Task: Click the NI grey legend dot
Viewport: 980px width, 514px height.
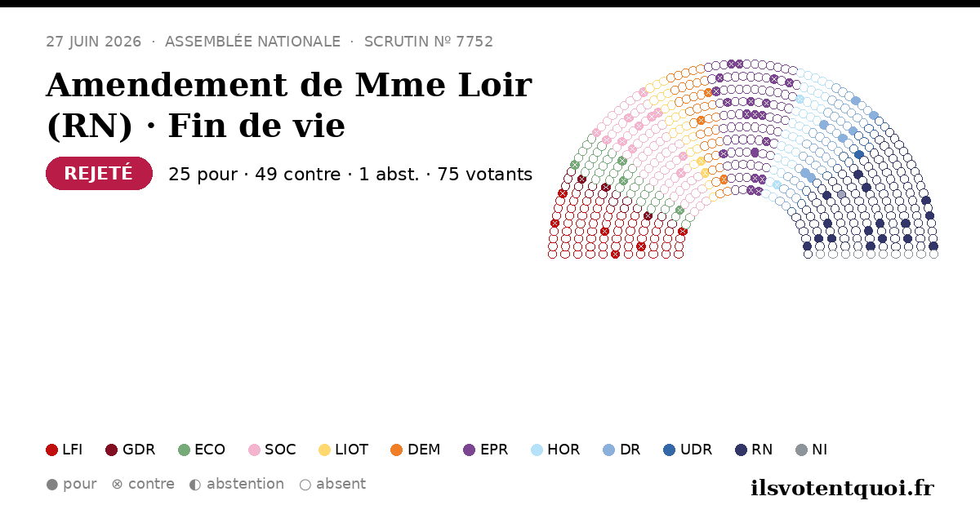Action: [x=801, y=450]
